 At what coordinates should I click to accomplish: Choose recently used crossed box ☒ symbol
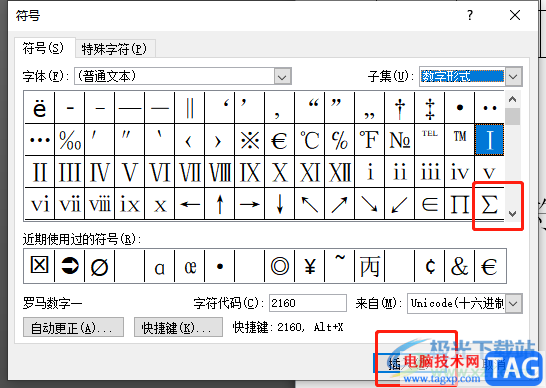point(39,266)
